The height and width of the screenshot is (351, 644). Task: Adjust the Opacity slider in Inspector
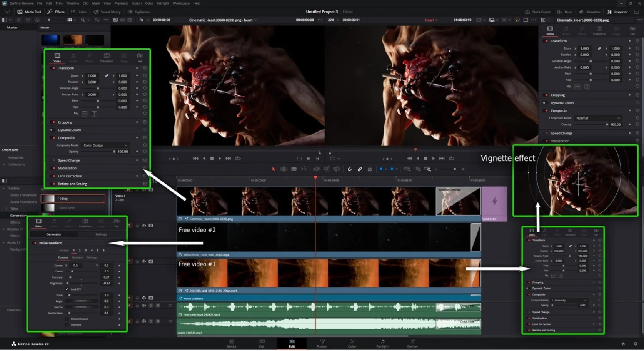pos(591,125)
